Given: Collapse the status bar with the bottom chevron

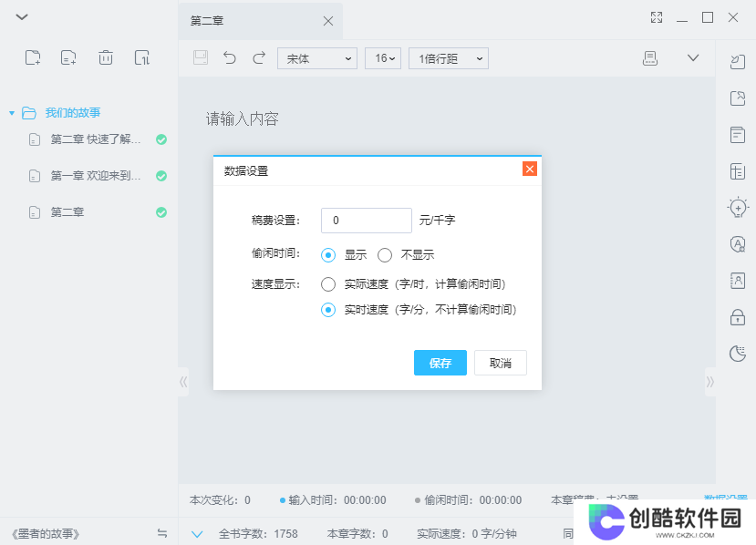Looking at the screenshot, I should tap(197, 534).
